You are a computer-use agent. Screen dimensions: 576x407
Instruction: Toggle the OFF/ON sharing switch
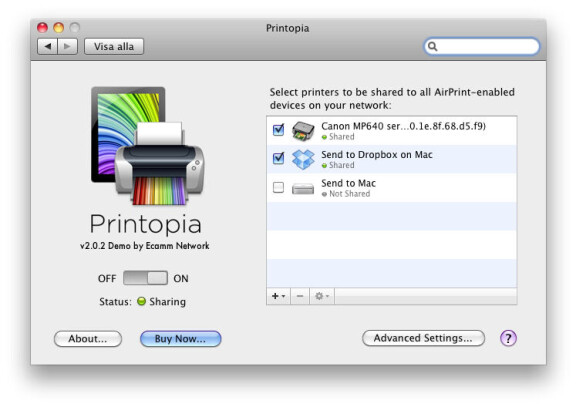click(145, 278)
